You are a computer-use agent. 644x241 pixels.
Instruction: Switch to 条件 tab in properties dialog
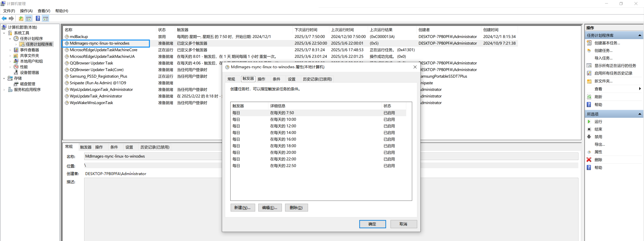point(276,79)
